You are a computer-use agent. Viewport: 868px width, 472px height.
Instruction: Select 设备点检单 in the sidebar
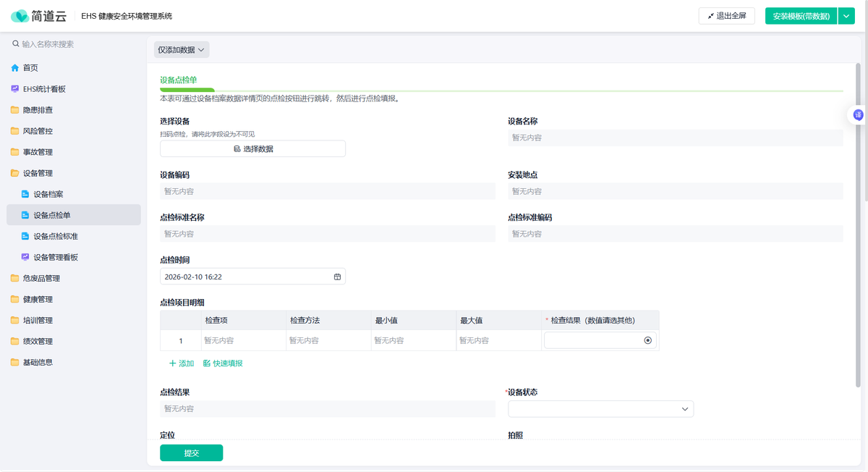tap(73, 215)
